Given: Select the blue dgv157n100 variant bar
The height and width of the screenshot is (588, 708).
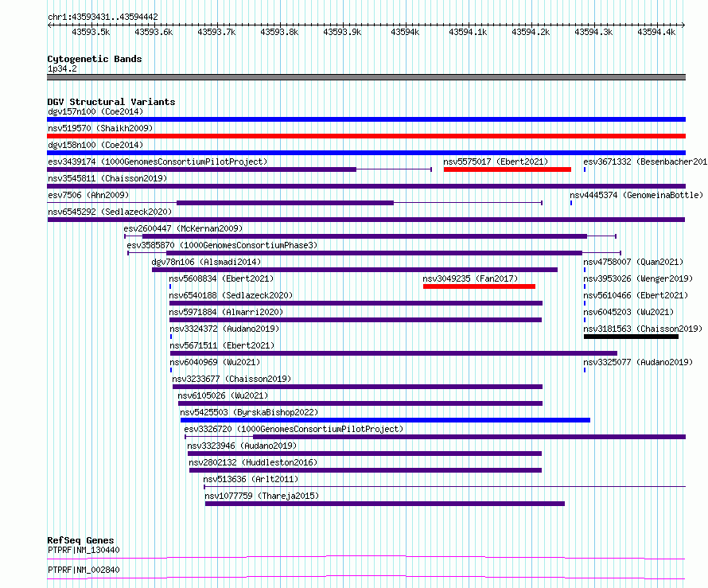Looking at the screenshot, I should [366, 119].
